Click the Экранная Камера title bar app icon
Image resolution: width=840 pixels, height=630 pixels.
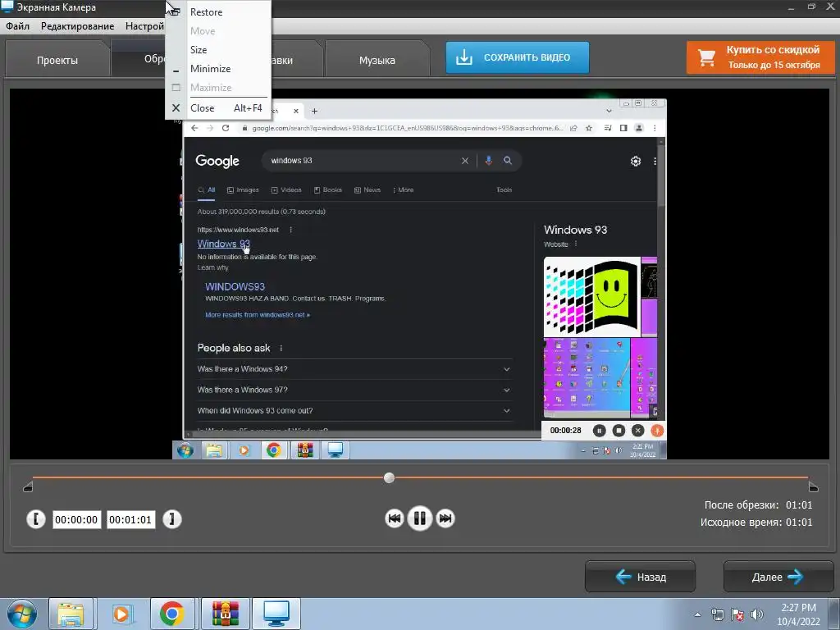pos(7,7)
